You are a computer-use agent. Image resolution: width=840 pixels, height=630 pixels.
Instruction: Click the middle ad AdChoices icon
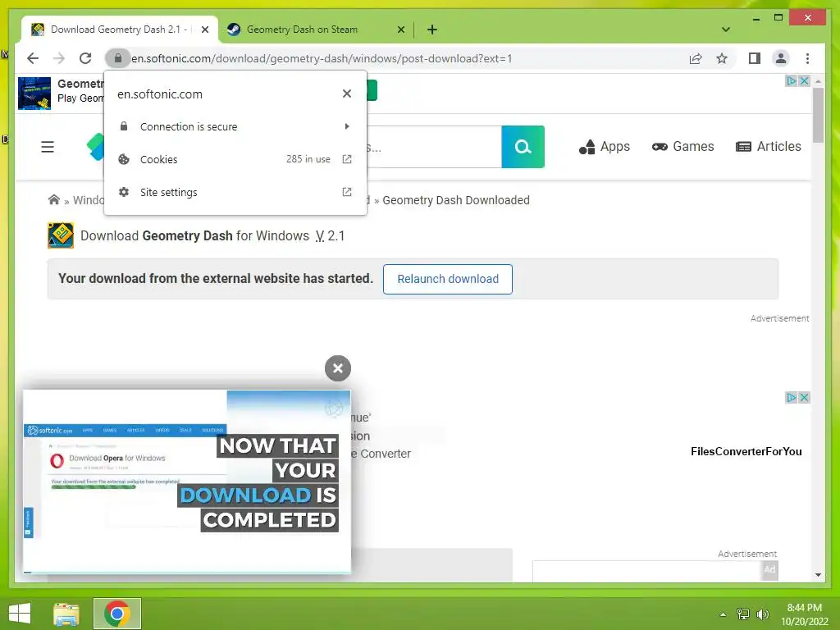791,398
